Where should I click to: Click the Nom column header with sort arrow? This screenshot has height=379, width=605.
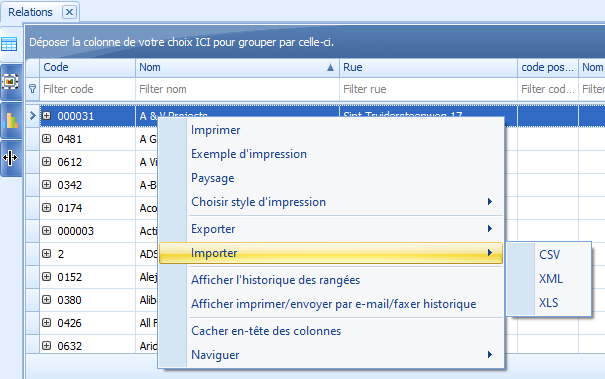237,68
